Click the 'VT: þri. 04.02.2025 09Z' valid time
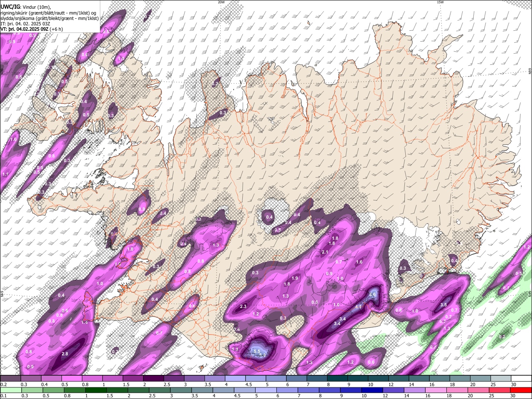Viewport: 532px width, 399px height. 25,29
